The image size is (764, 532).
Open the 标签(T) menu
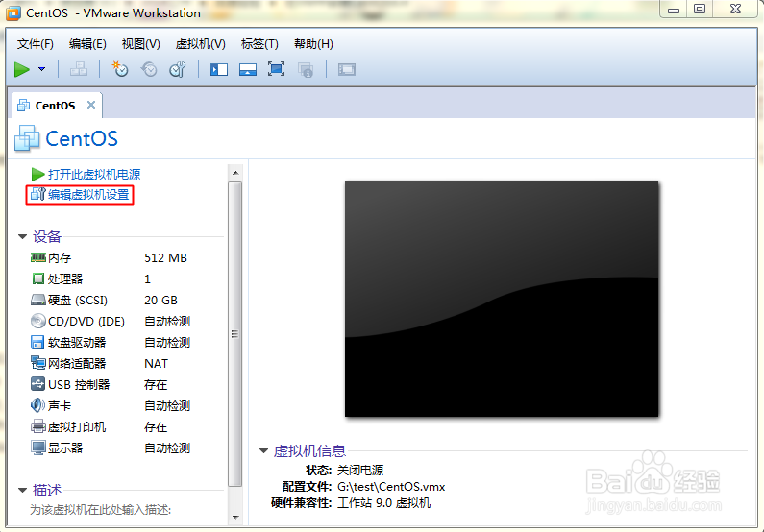click(x=259, y=44)
